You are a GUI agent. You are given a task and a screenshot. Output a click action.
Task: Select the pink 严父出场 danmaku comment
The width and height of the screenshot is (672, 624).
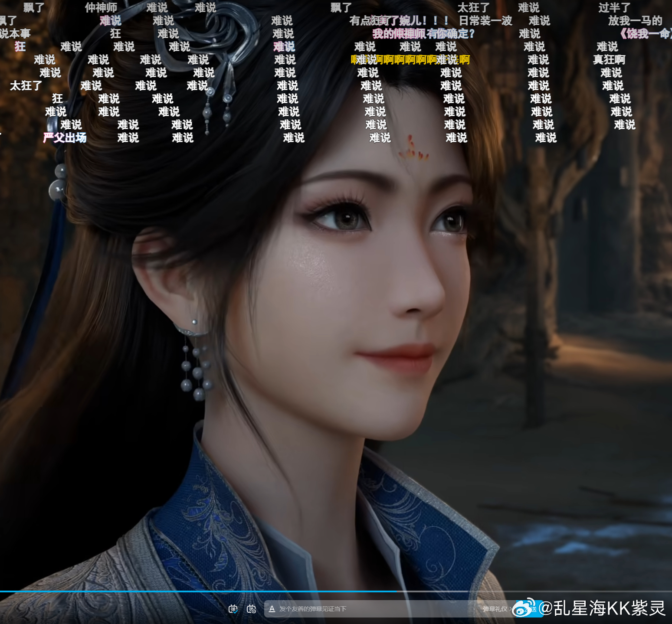point(65,138)
